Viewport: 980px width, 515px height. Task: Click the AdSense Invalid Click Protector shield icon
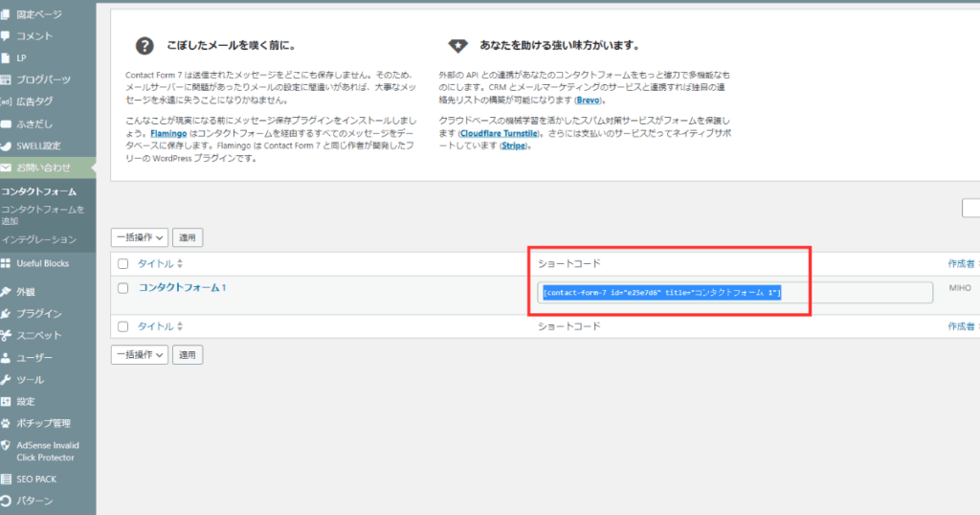tap(5, 446)
